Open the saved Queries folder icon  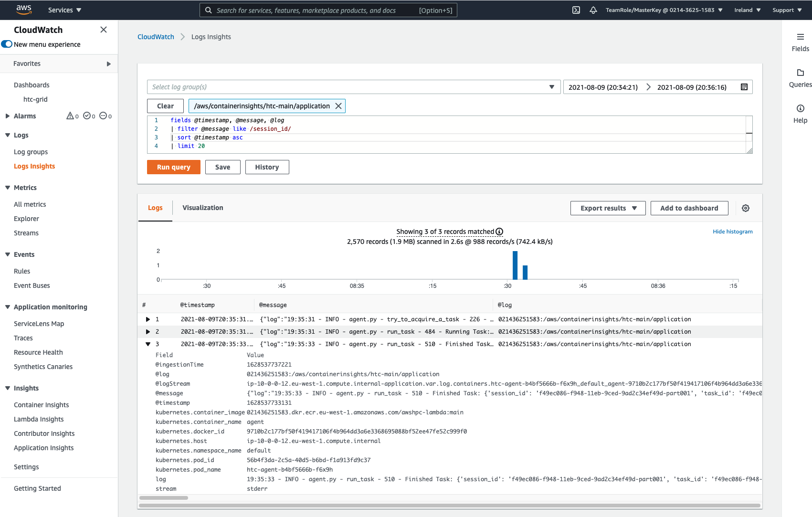click(800, 73)
